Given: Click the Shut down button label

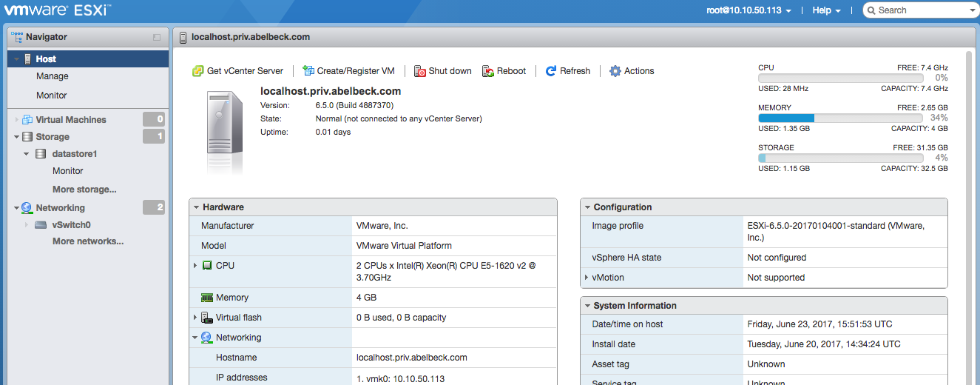Looking at the screenshot, I should [450, 71].
